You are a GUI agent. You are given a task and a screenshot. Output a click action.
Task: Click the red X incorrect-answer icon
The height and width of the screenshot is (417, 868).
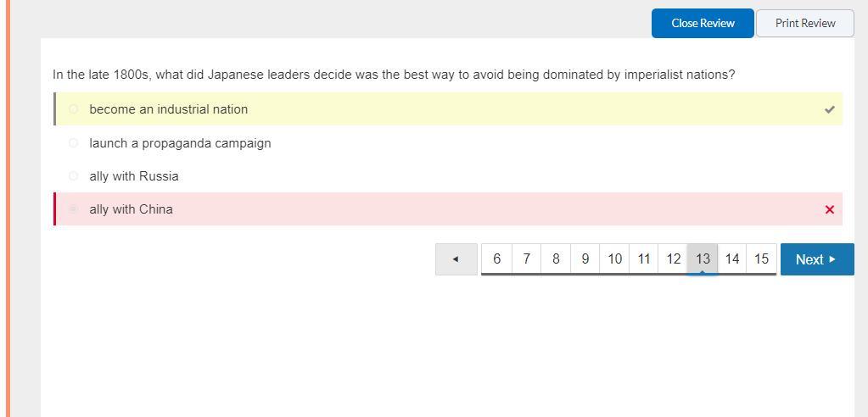829,209
